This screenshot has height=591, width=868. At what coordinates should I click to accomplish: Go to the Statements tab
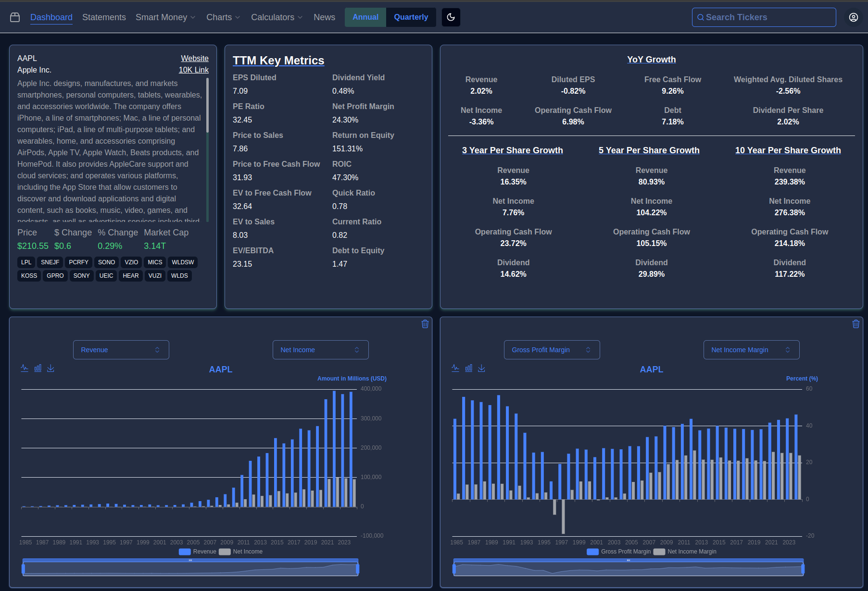coord(104,17)
